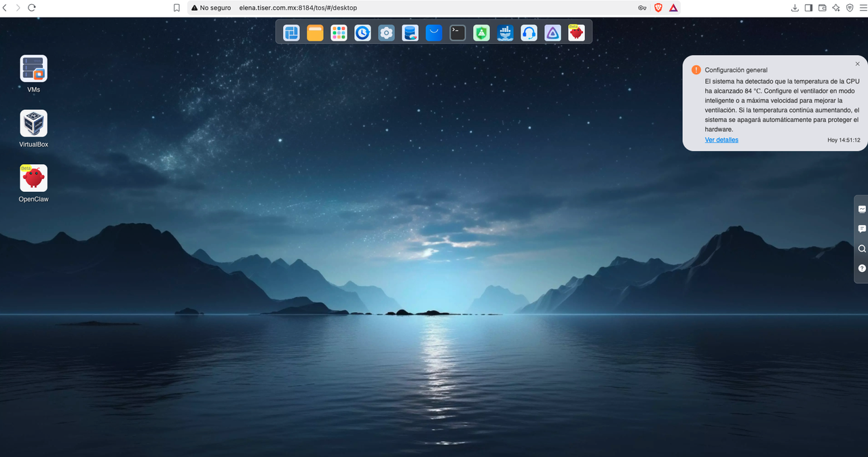The image size is (868, 457).
Task: Close the Configuración general notification
Action: 857,64
